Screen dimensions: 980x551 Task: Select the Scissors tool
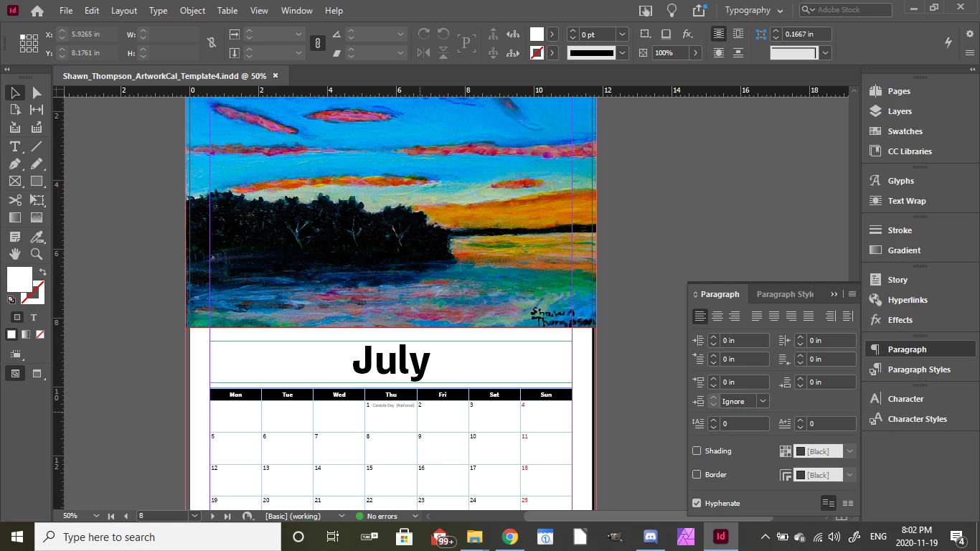[x=15, y=200]
